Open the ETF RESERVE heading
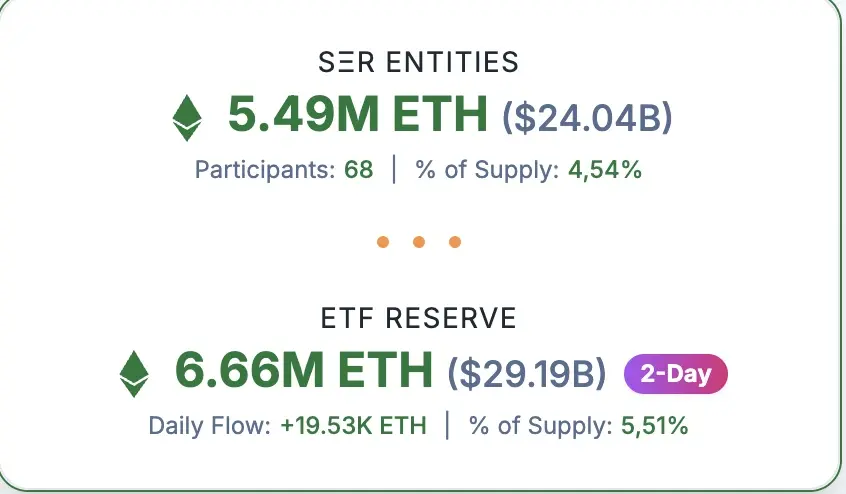 tap(419, 319)
